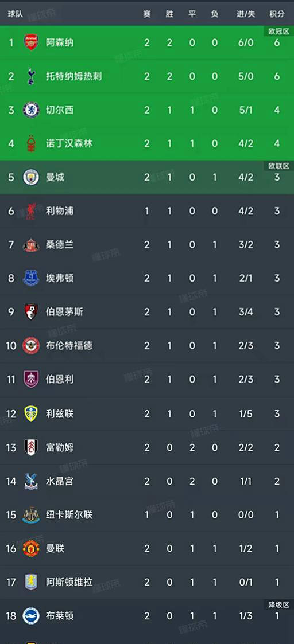
Task: Click the Manchester United crest icon
Action: click(x=31, y=548)
